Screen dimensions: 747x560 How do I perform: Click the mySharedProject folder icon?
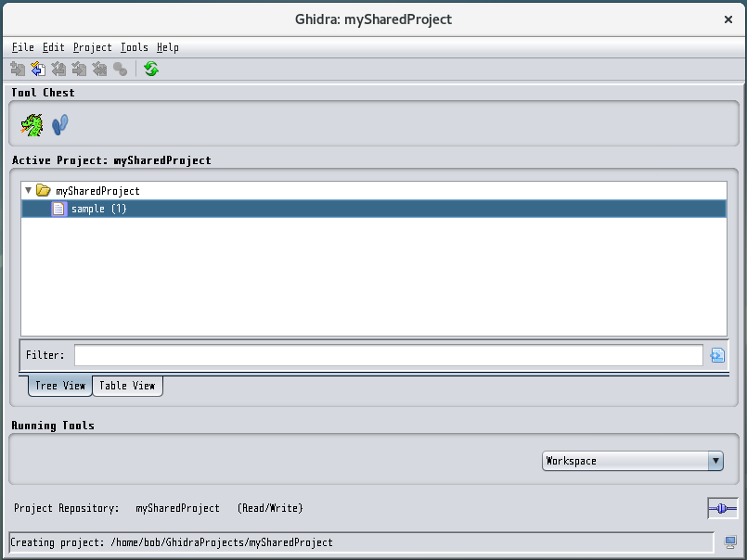coord(44,190)
